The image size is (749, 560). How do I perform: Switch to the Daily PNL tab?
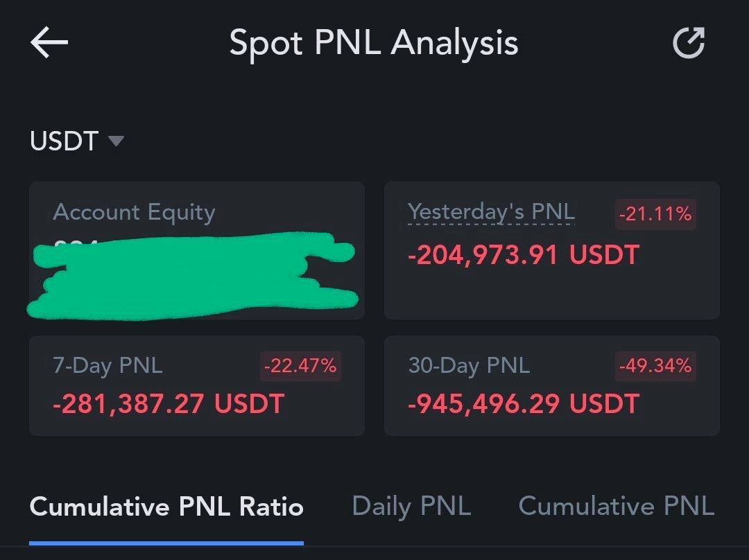411,507
